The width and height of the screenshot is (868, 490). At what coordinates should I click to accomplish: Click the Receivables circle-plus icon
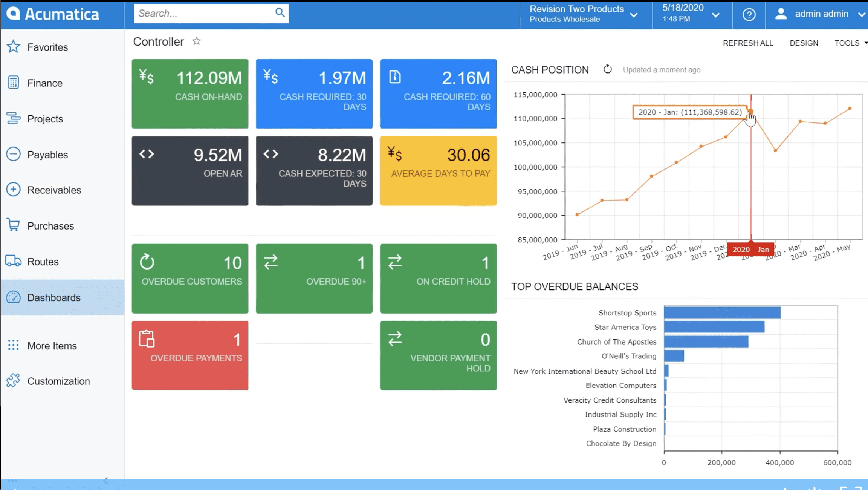tap(13, 190)
